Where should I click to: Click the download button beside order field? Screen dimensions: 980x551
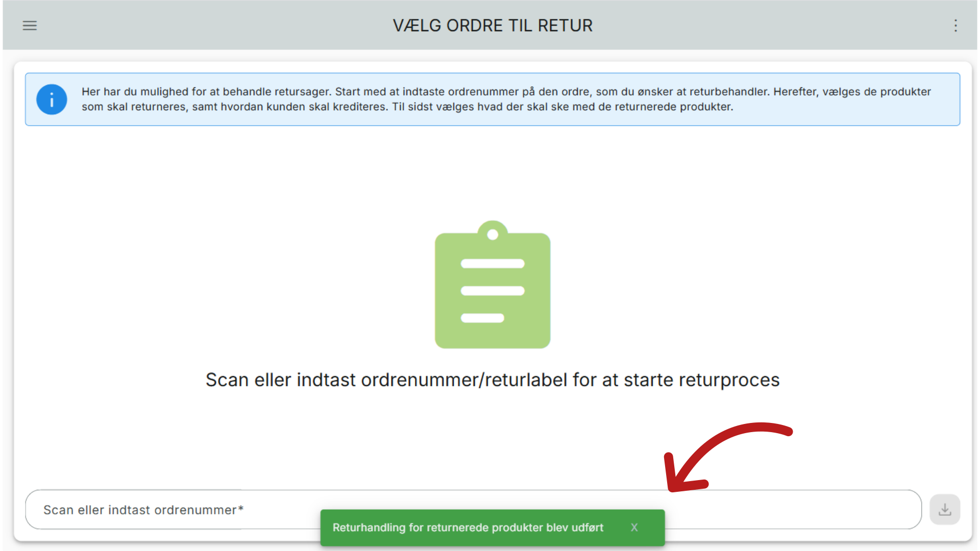(945, 509)
